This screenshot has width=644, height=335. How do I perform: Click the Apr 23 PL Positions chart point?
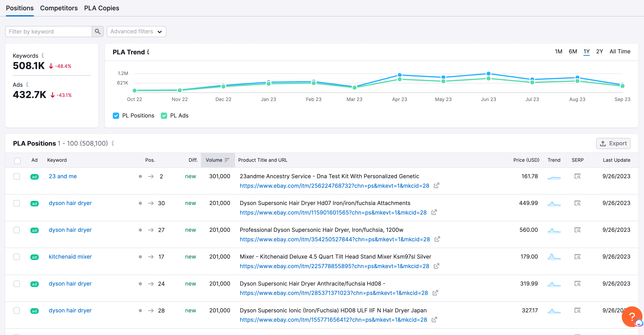point(399,75)
